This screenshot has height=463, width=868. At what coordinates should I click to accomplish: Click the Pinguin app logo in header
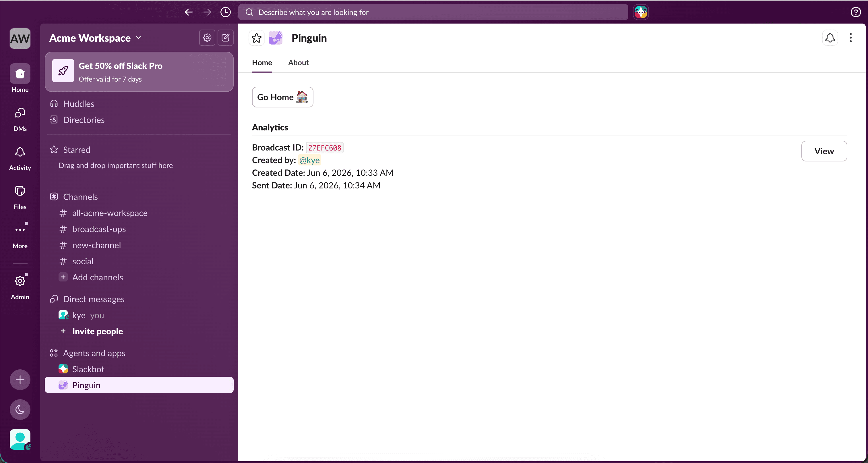tap(275, 38)
